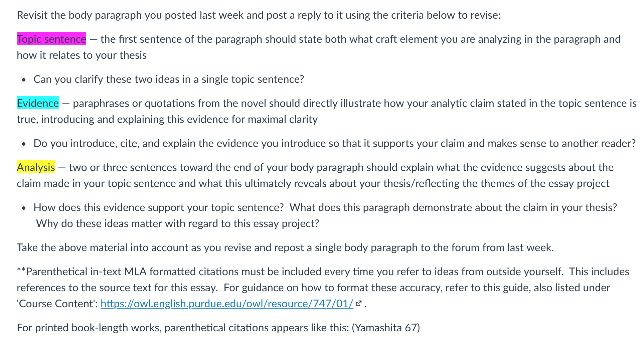Click the yellow highlighted 'Analysis' heading

click(36, 167)
